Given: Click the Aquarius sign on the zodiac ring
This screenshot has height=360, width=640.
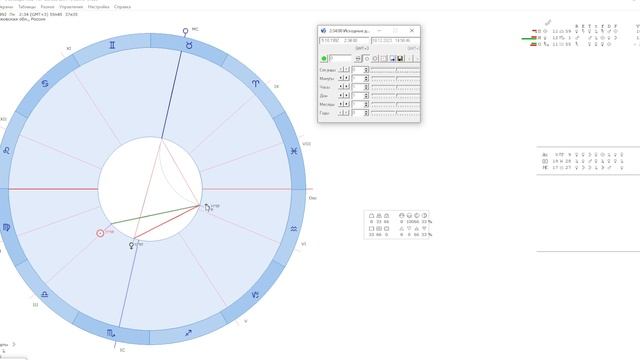Looking at the screenshot, I should tap(294, 229).
